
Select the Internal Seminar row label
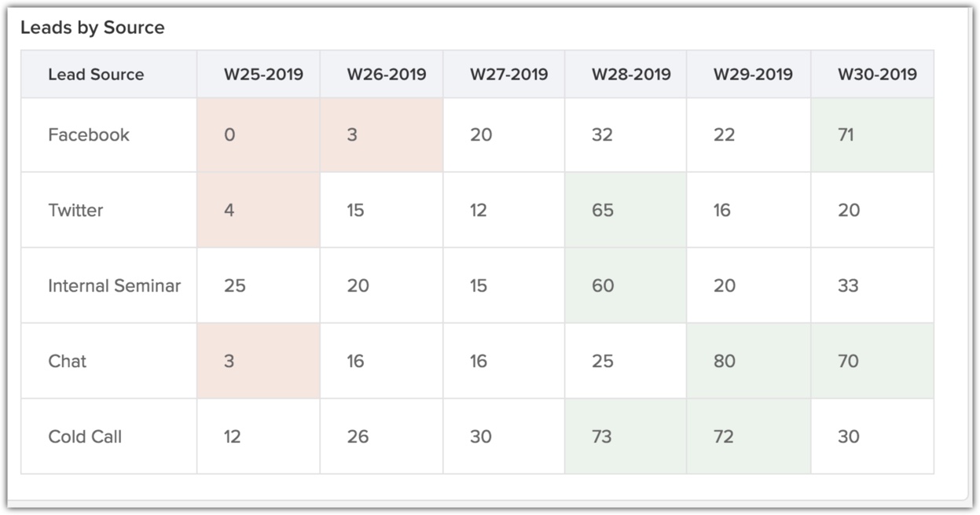tap(114, 285)
